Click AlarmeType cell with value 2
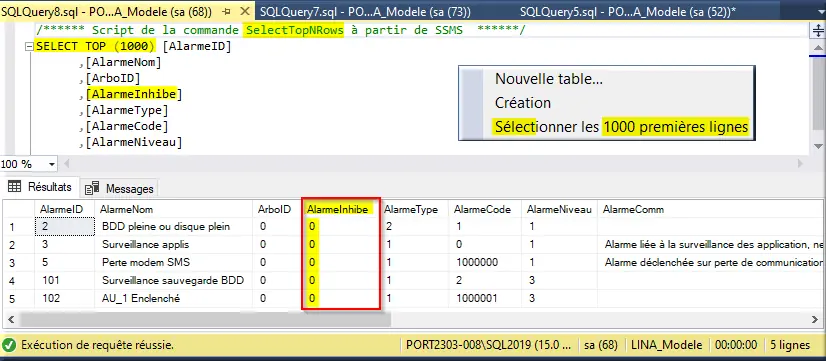 [414, 227]
